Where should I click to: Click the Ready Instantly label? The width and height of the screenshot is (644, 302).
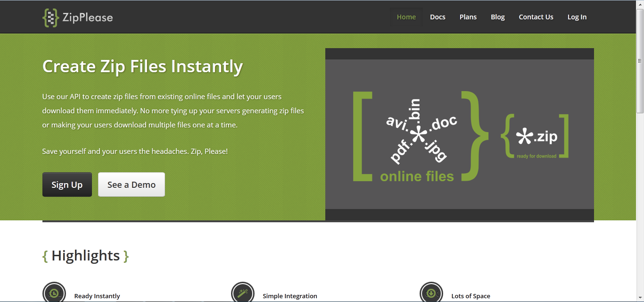97,296
